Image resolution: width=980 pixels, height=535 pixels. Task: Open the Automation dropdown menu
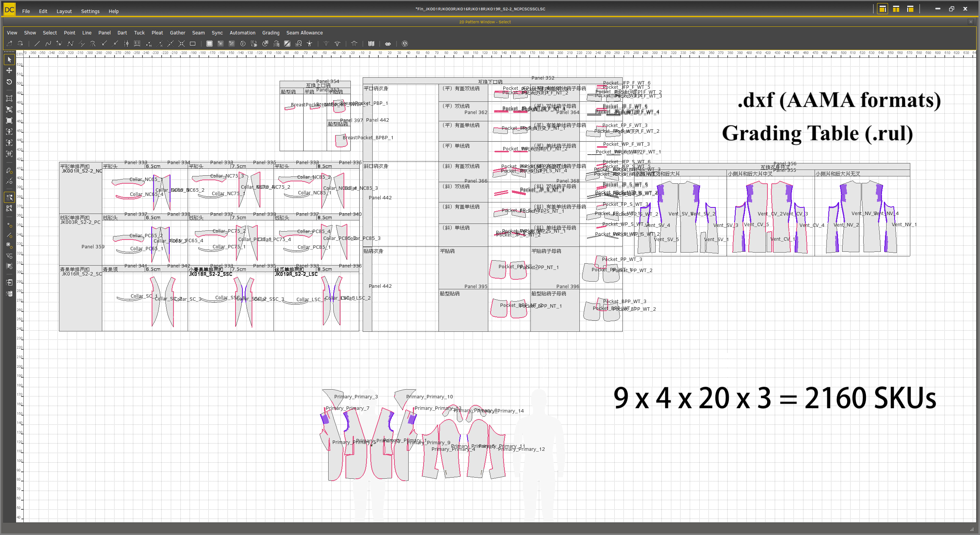click(242, 33)
